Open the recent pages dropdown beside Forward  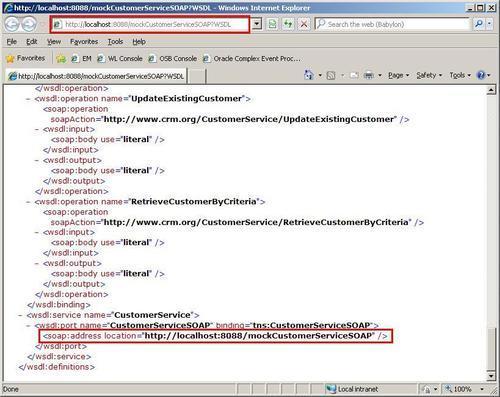click(x=42, y=24)
